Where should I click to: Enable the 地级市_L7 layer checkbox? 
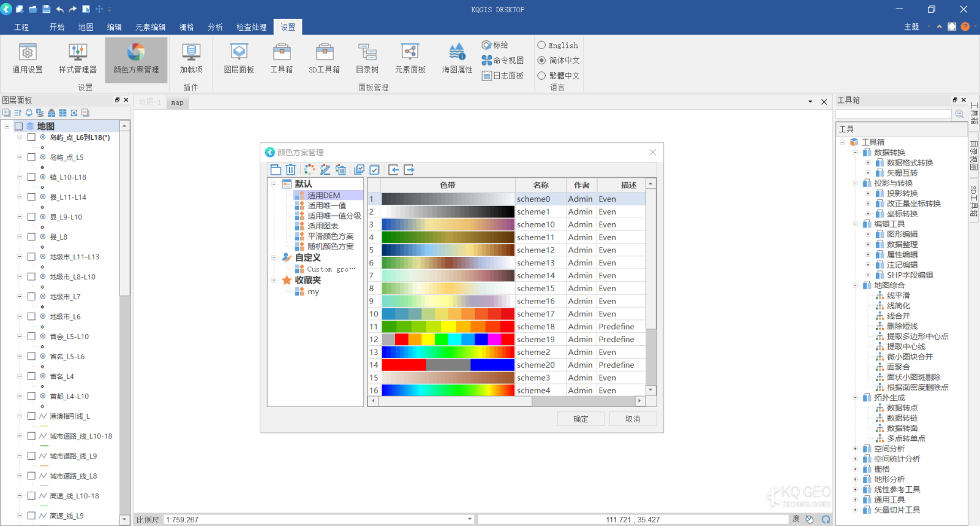click(31, 297)
